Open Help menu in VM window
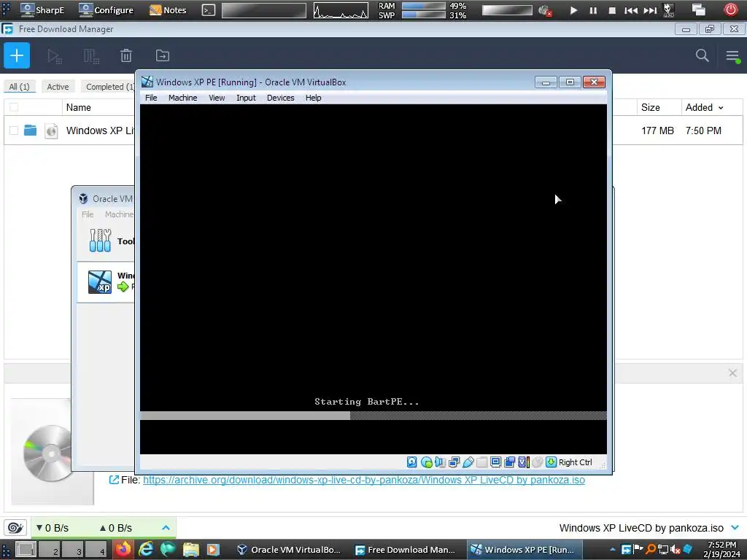The width and height of the screenshot is (747, 560). click(x=314, y=98)
